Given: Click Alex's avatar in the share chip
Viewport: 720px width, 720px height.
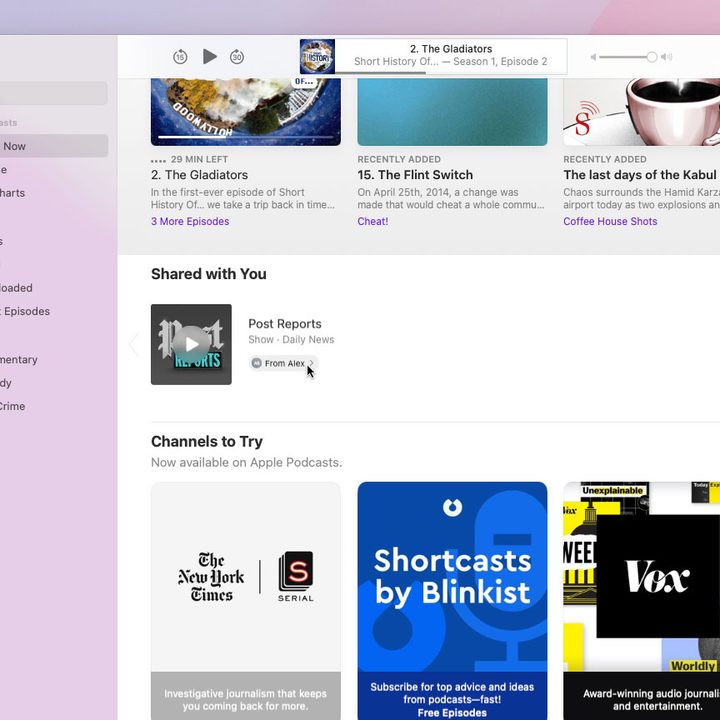Looking at the screenshot, I should pyautogui.click(x=257, y=363).
